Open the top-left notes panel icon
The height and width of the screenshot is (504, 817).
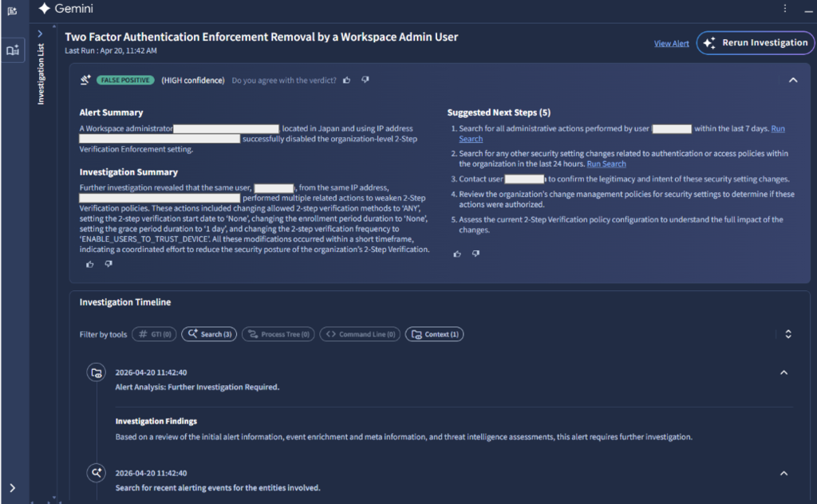(13, 11)
